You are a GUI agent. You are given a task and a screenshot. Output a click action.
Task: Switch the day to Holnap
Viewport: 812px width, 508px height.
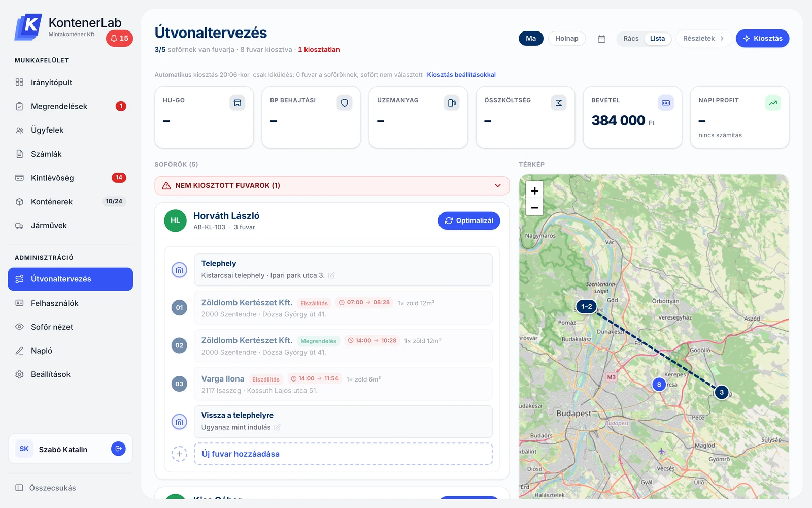click(x=567, y=39)
